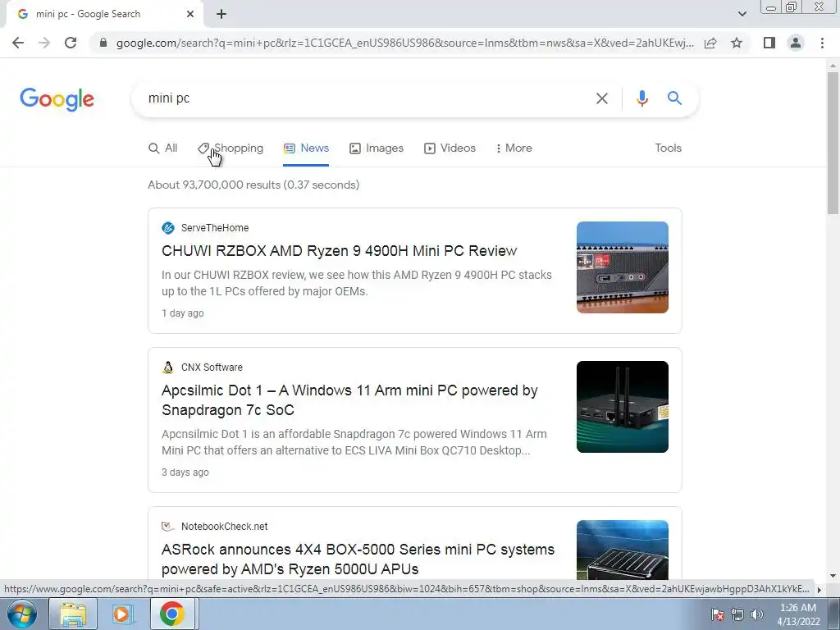The height and width of the screenshot is (630, 840).
Task: Open the network tray icon
Action: coord(737,615)
